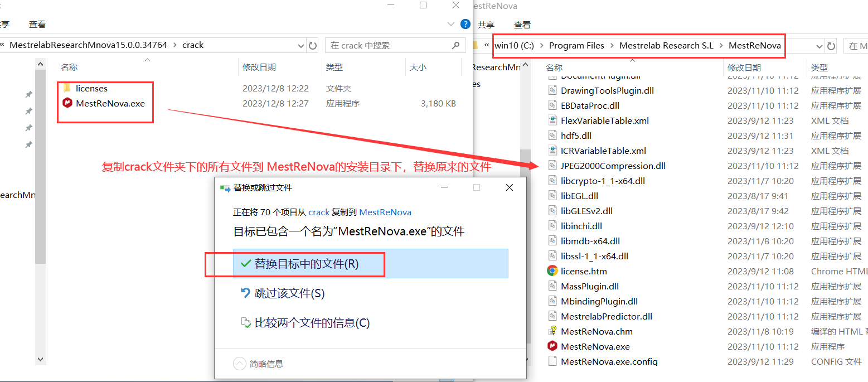
Task: Select libinchi.dll file name
Action: pos(581,226)
